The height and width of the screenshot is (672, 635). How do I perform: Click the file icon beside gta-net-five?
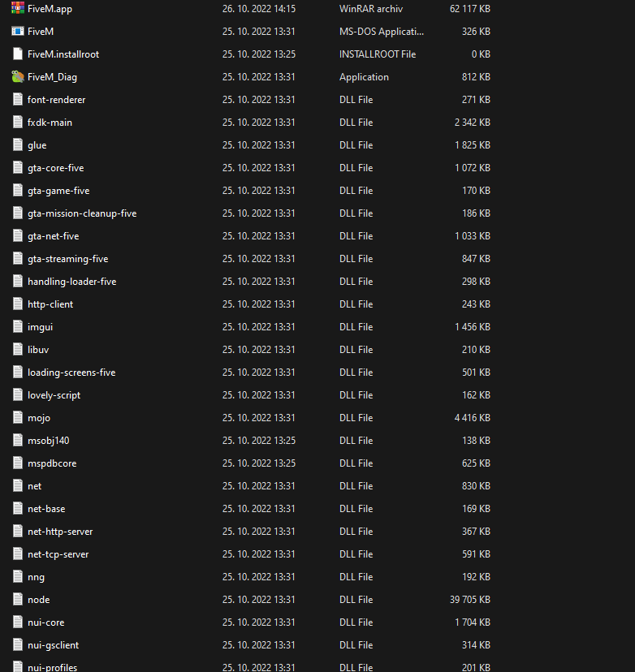tap(18, 235)
